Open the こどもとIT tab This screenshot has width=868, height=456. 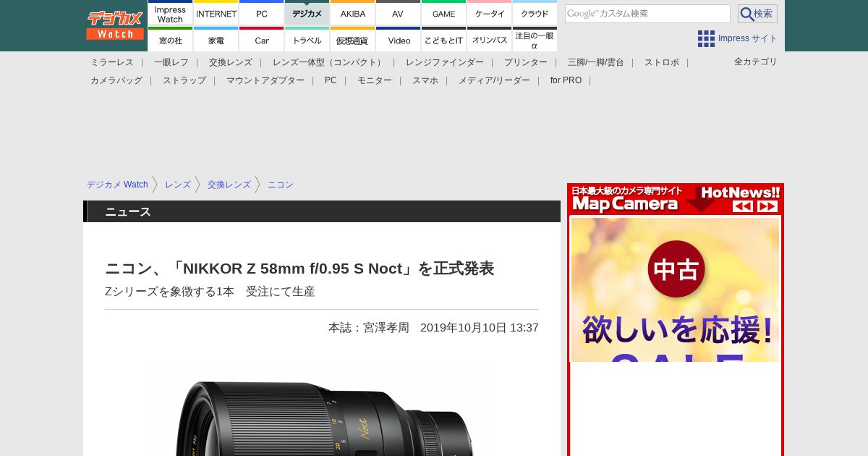pos(443,40)
